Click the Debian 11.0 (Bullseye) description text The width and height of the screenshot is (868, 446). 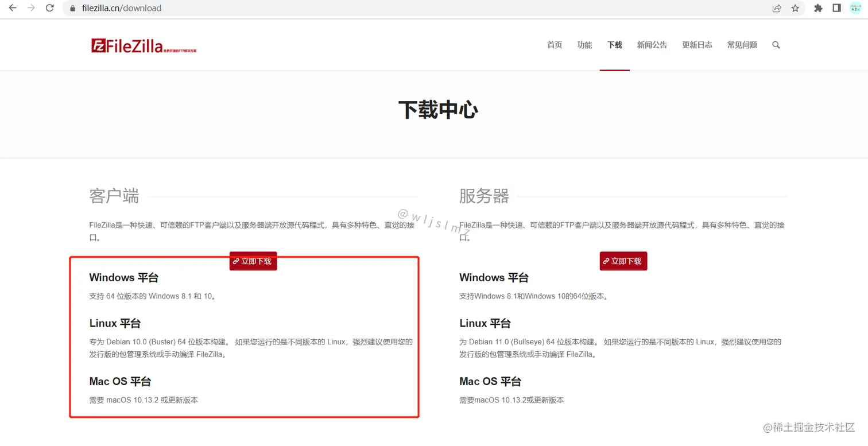pos(621,348)
